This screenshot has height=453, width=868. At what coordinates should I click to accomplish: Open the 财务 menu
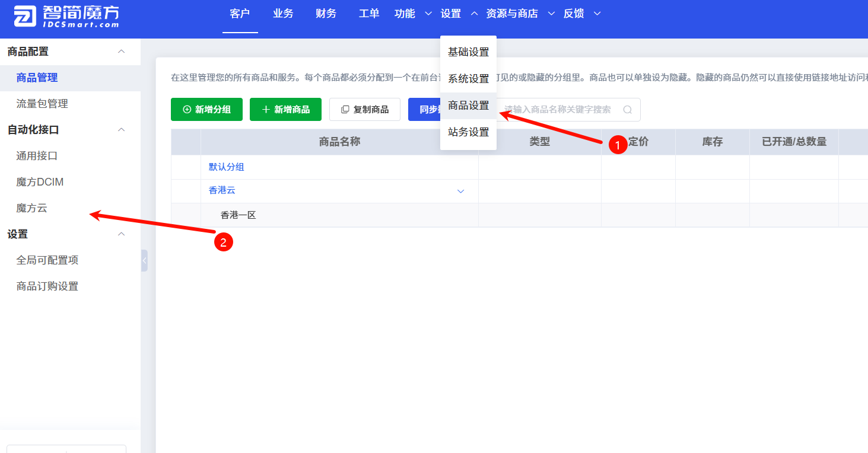(x=326, y=14)
